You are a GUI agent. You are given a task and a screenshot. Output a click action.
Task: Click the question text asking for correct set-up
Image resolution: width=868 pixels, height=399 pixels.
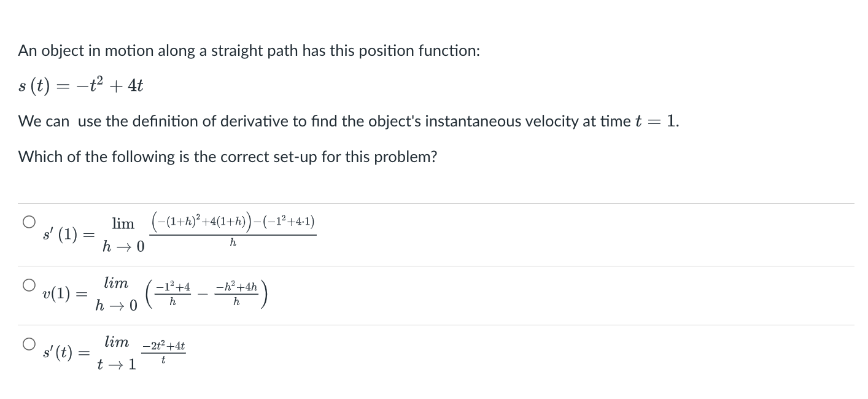pyautogui.click(x=228, y=157)
